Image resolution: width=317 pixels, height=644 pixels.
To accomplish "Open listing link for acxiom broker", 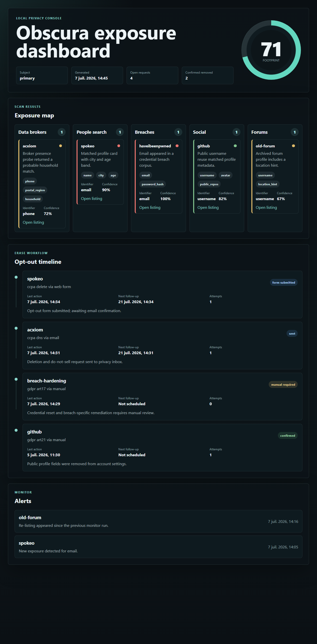I will (x=33, y=222).
